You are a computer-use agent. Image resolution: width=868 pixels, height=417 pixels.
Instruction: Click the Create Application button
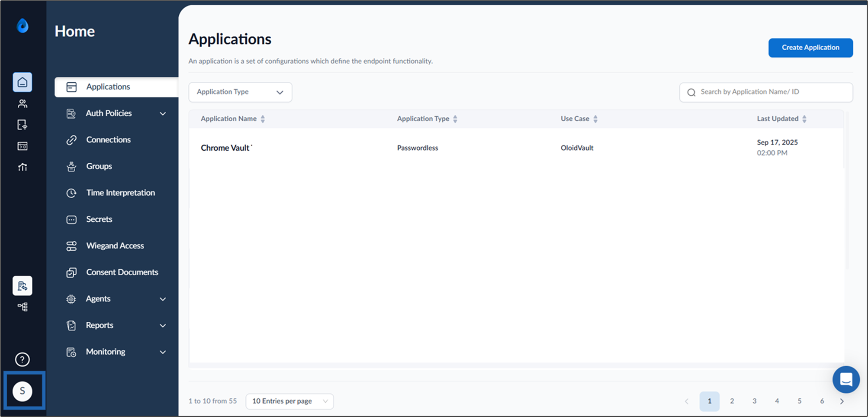[x=810, y=48]
